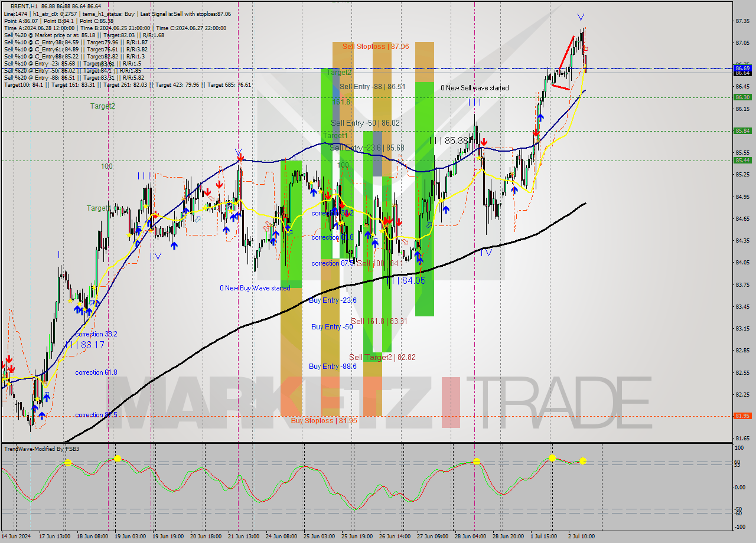Click the 'Target100: 84.1' targets line
756x543 pixels.
(127, 84)
